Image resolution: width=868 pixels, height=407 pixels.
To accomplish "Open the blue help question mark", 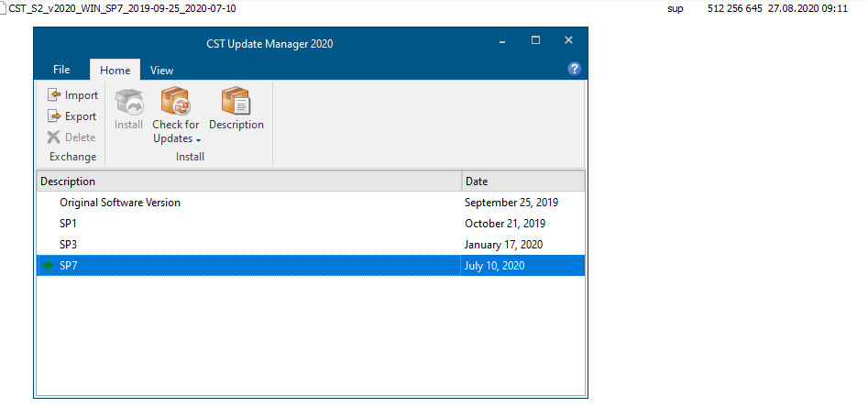I will point(575,69).
